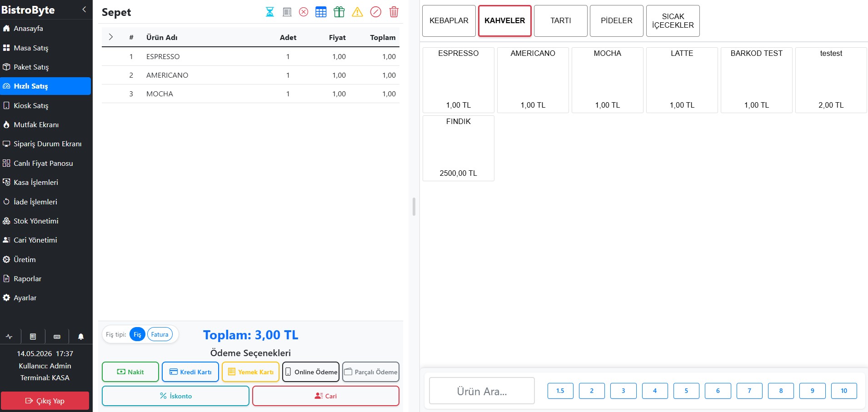Switch to TARTI category tab
The image size is (868, 412).
click(561, 21)
